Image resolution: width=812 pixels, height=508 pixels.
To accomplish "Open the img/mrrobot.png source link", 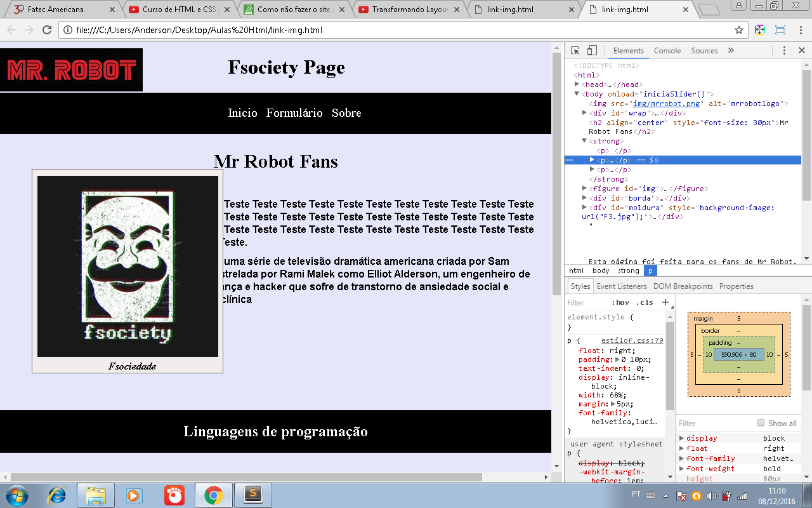I will [666, 104].
